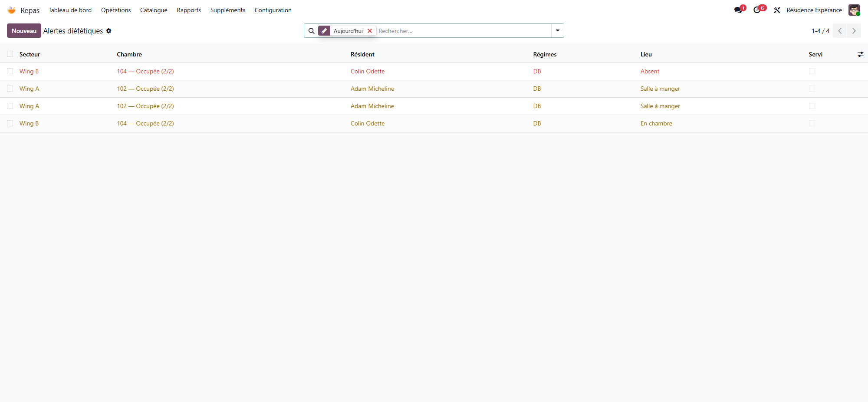The height and width of the screenshot is (402, 868).
Task: Sort by the Chambre column header
Action: coord(129,54)
